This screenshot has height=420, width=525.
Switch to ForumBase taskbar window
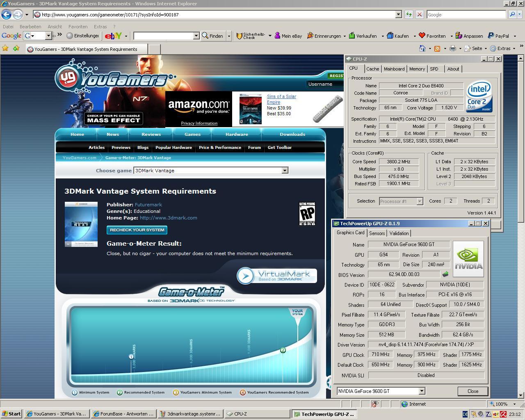coord(123,414)
